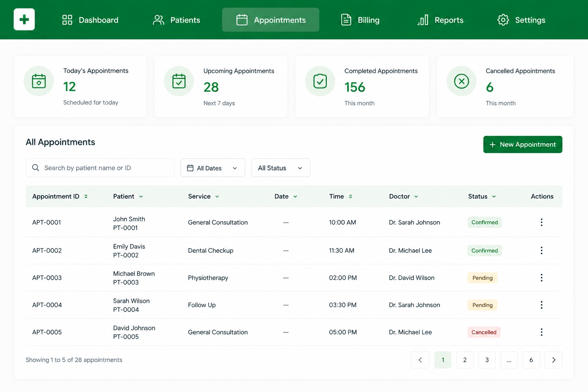This screenshot has width=588, height=392.
Task: Click Upcoming Appointments calendar-check icon
Action: tap(179, 81)
